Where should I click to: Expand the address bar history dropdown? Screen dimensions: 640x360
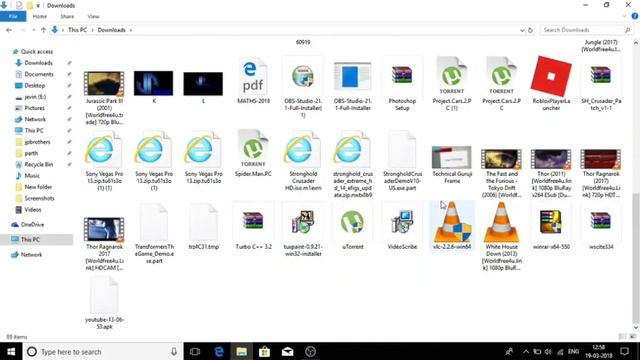pyautogui.click(x=522, y=30)
